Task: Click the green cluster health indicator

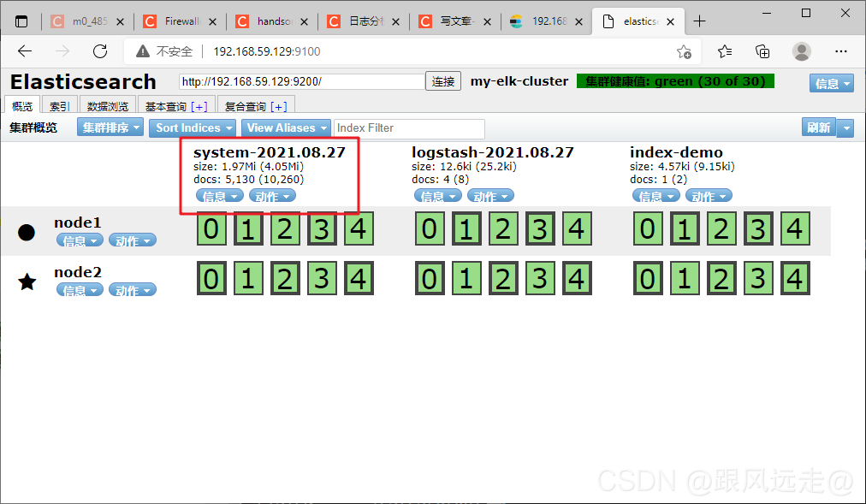Action: (675, 81)
